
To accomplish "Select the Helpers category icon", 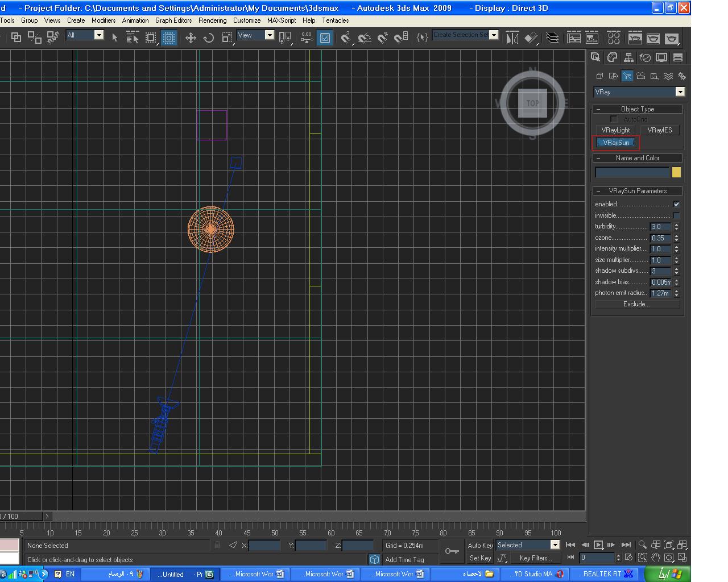I will point(654,76).
